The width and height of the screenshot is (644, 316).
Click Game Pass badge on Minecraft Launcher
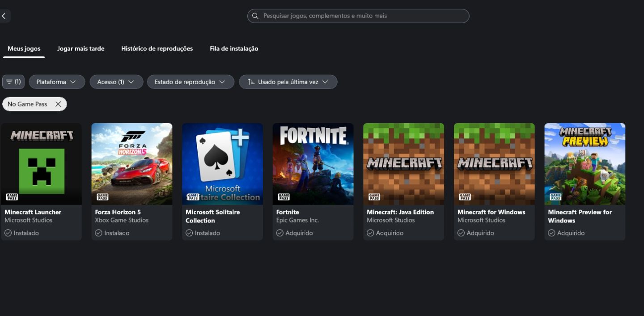click(x=12, y=197)
